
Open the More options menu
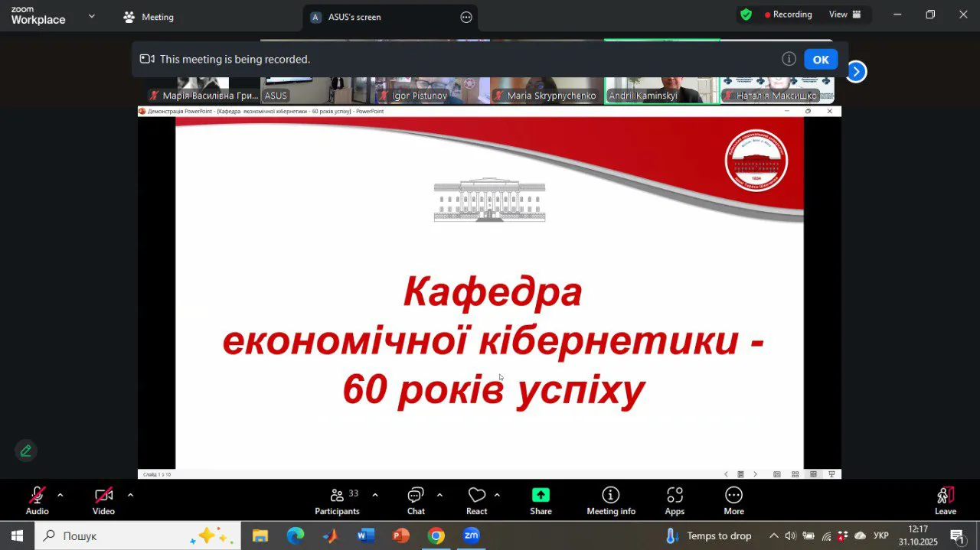click(733, 501)
